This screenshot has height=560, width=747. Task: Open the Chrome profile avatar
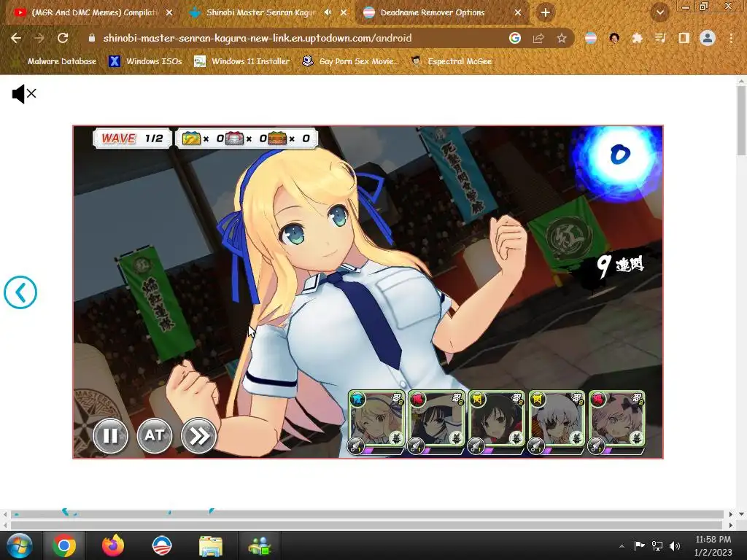[x=708, y=38]
